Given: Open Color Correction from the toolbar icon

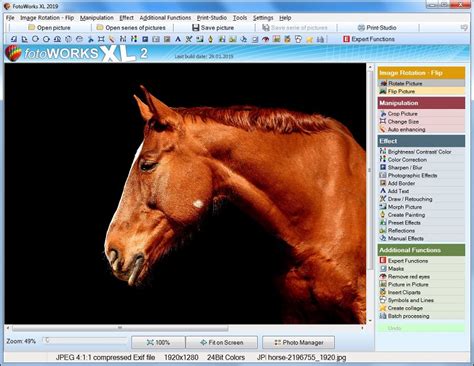Looking at the screenshot, I should (x=134, y=39).
